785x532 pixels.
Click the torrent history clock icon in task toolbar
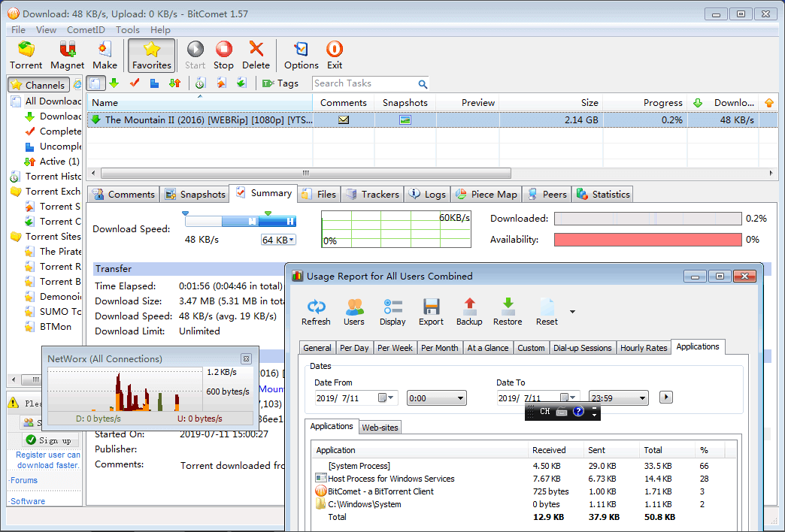(201, 83)
